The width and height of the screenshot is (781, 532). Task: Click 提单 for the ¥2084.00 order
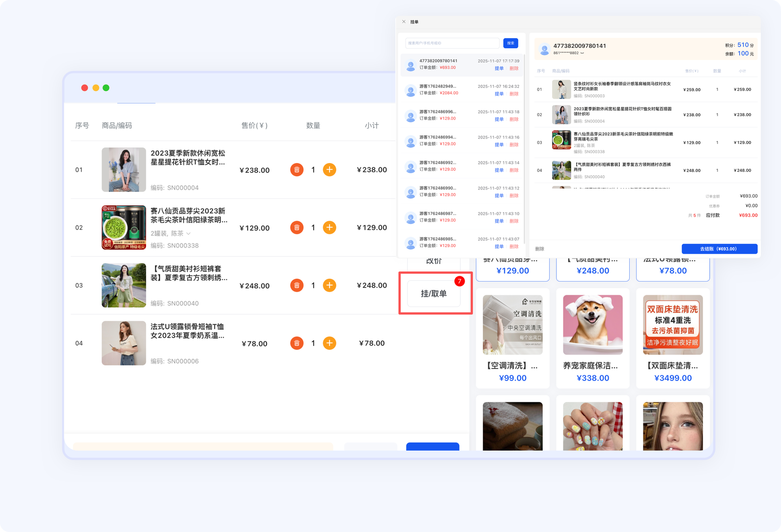[x=499, y=94]
